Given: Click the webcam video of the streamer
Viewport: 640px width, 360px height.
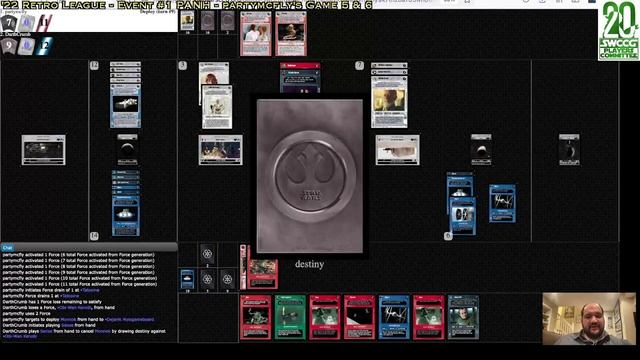Looking at the screenshot, I should tap(589, 319).
